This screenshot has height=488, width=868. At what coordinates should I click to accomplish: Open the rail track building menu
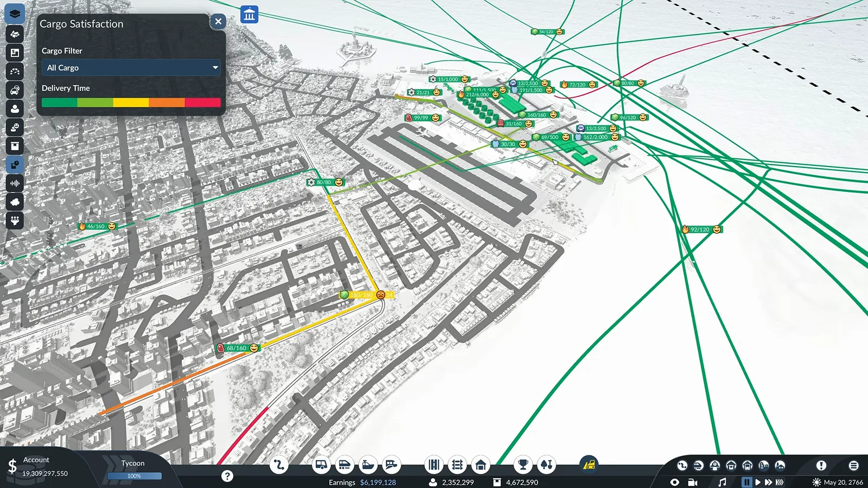pos(457,465)
